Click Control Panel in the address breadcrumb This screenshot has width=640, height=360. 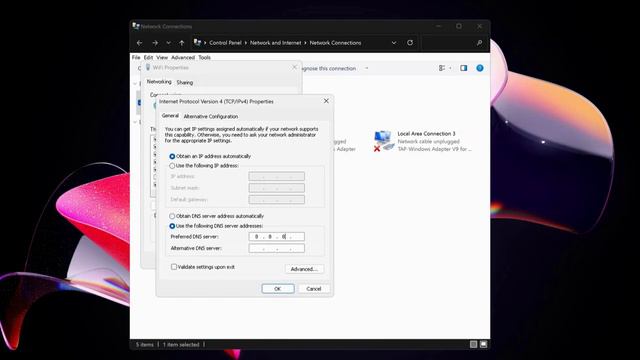pos(225,43)
